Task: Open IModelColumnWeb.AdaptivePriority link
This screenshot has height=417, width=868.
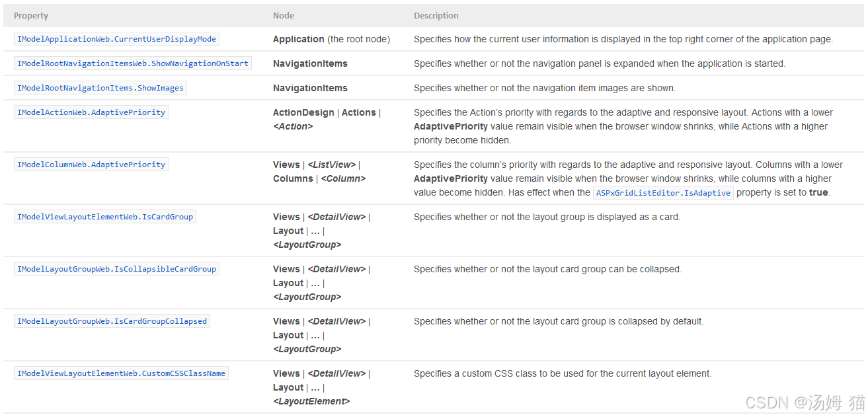Action: tap(91, 165)
